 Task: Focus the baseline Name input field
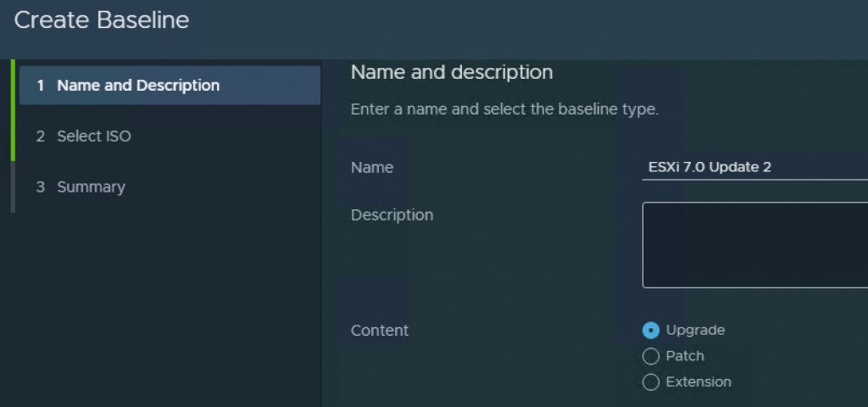(x=754, y=167)
